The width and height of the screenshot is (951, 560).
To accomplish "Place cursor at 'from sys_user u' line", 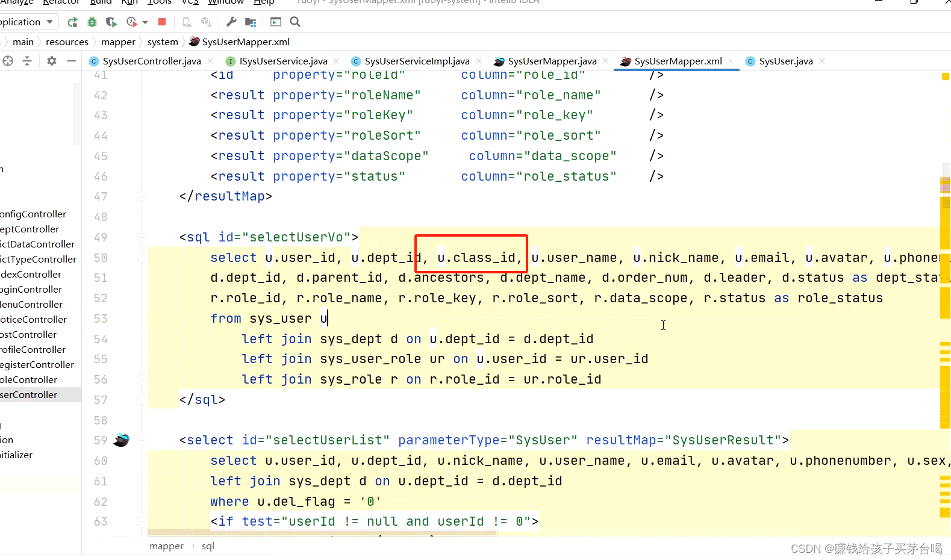I will click(x=269, y=319).
